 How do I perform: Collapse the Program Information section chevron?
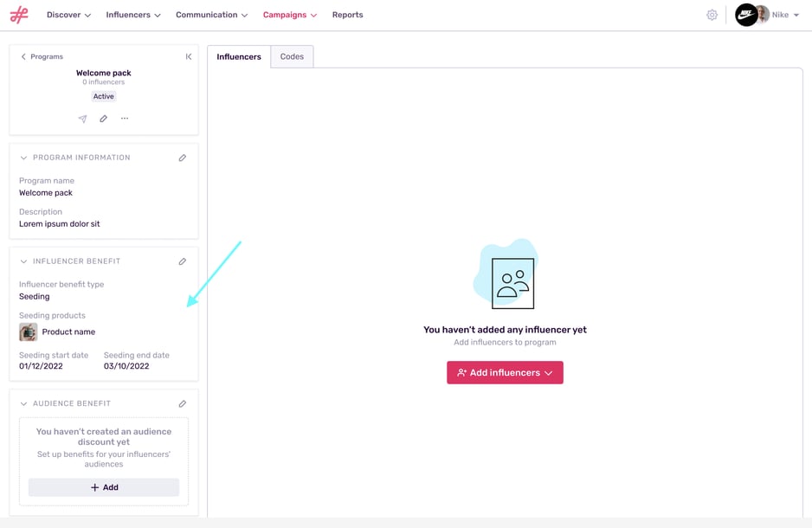pyautogui.click(x=22, y=158)
